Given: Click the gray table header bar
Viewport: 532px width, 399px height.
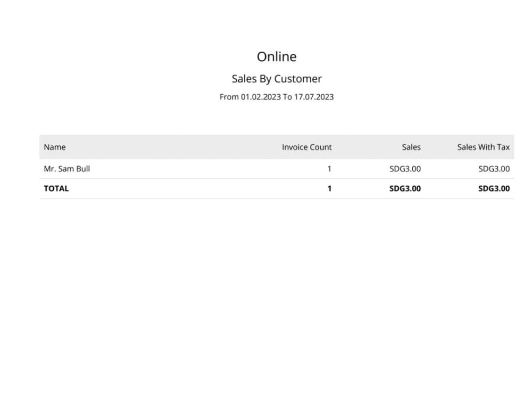Looking at the screenshot, I should (277, 147).
